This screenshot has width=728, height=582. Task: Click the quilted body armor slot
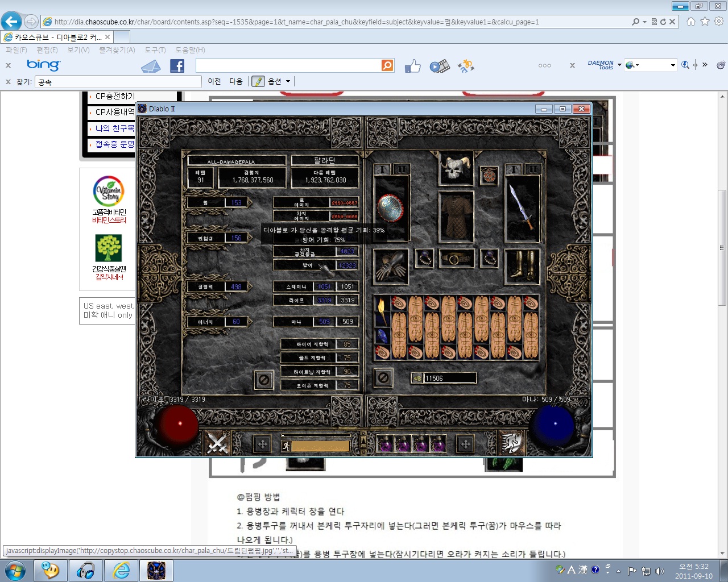tap(456, 218)
